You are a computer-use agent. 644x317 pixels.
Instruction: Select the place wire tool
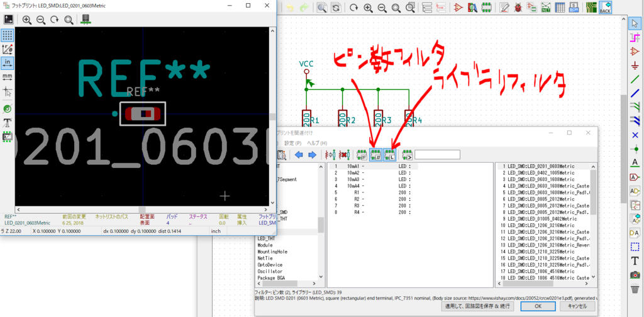click(635, 79)
